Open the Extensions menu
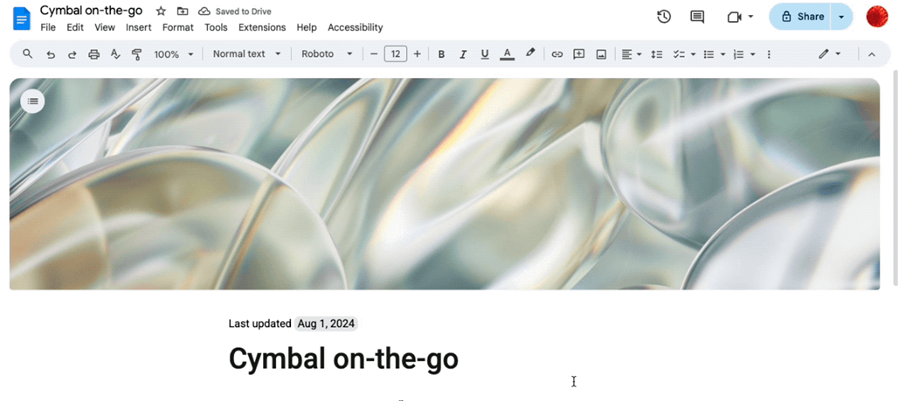 (261, 28)
